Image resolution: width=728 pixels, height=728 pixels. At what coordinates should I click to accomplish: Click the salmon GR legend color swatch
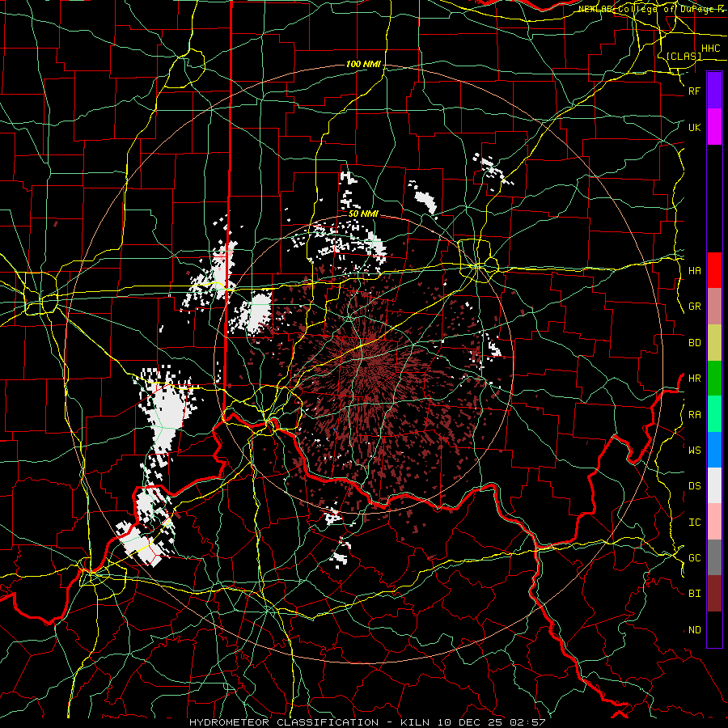(x=714, y=307)
